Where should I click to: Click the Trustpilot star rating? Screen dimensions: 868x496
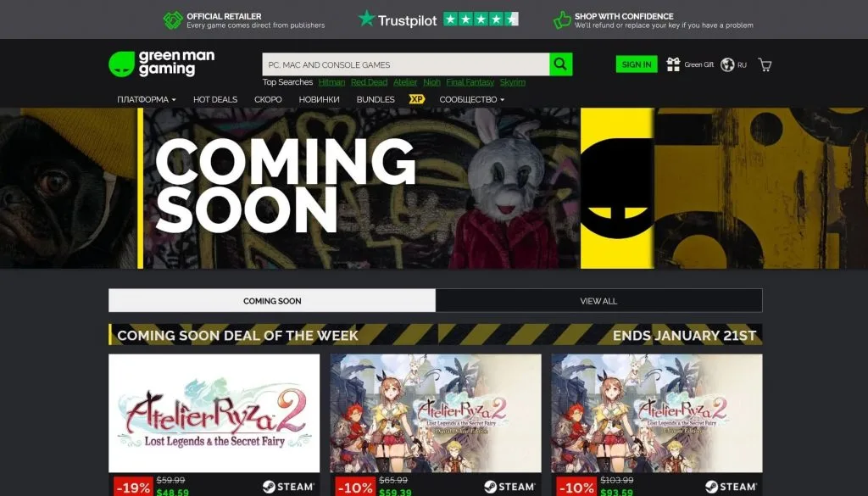coord(481,19)
